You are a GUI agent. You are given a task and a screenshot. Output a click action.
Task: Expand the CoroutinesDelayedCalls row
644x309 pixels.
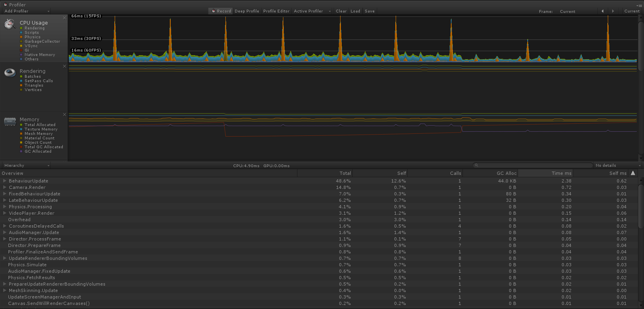(x=5, y=226)
